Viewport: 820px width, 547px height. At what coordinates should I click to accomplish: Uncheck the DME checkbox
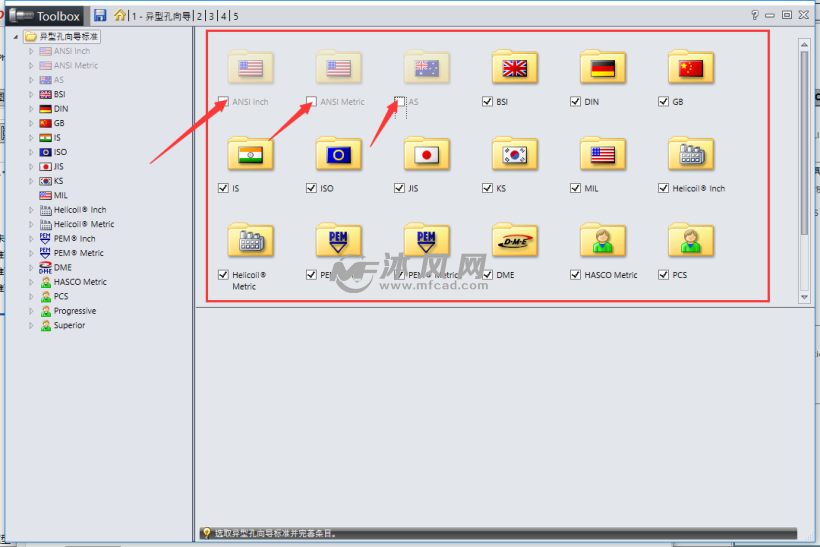click(x=487, y=275)
